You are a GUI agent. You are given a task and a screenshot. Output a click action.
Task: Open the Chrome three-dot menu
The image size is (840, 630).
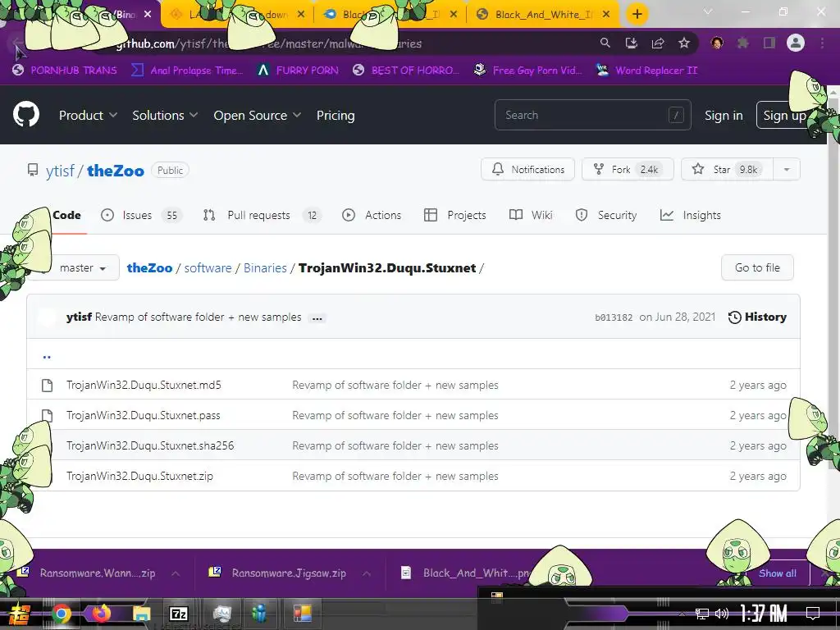click(822, 43)
